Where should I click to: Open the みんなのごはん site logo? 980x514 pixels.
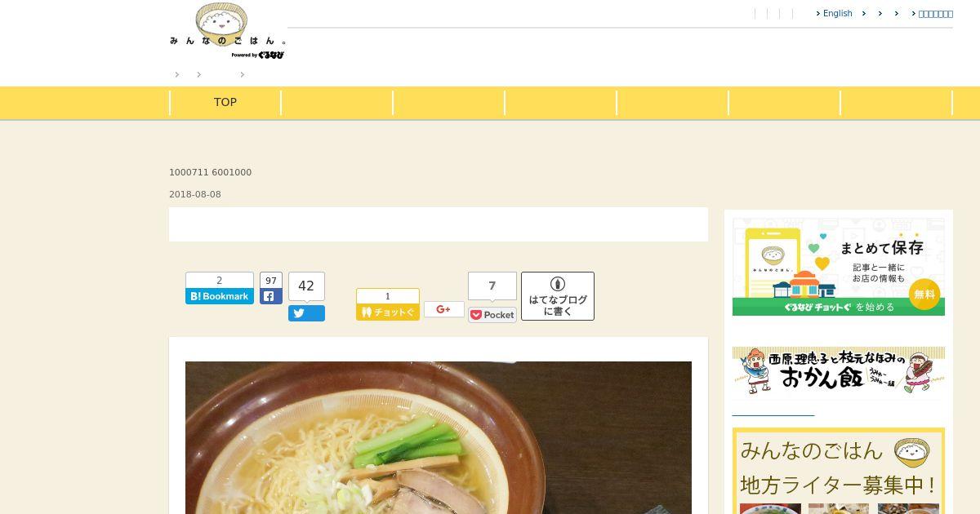pos(227,31)
